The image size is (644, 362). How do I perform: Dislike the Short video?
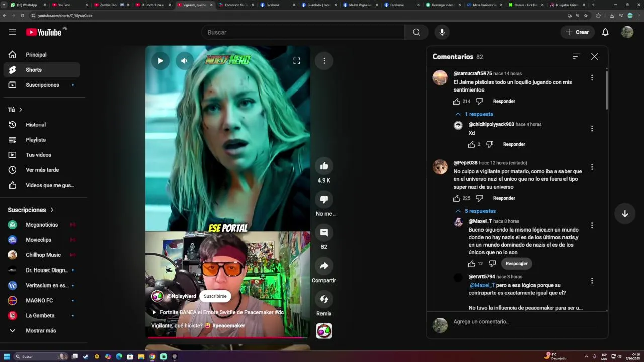coord(324,199)
